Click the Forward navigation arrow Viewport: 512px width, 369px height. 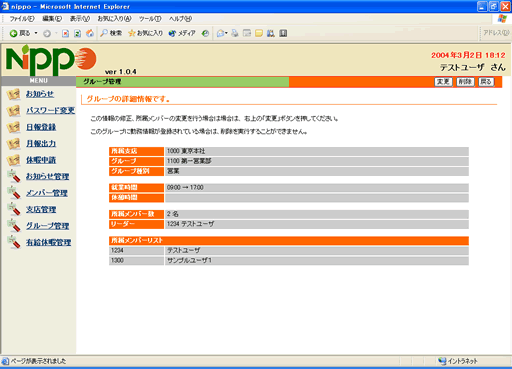pos(47,33)
